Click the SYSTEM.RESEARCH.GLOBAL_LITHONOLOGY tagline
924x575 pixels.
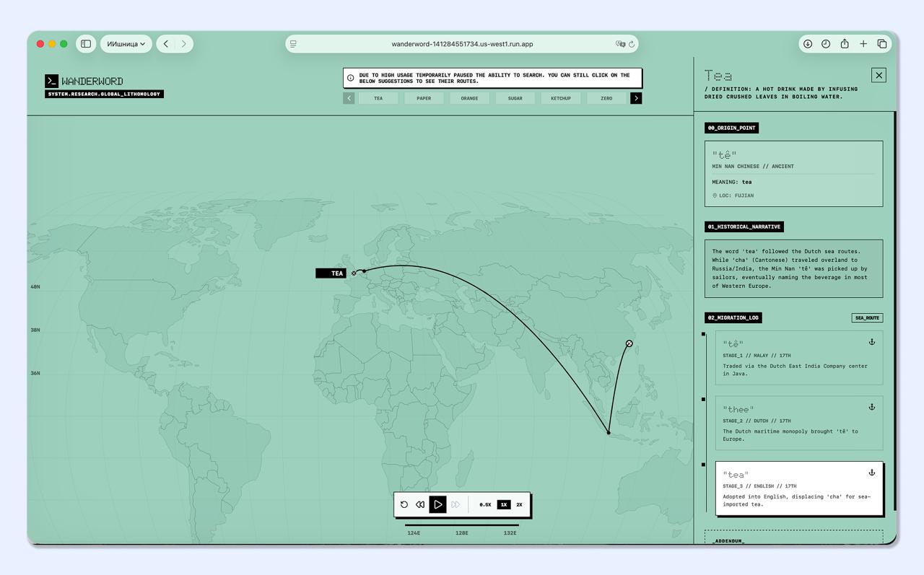(x=104, y=94)
